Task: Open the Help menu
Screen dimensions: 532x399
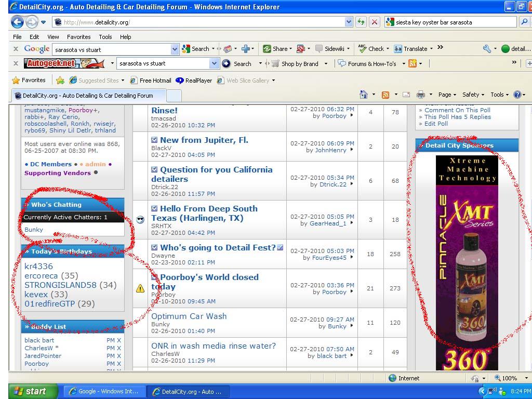Action: [126, 37]
